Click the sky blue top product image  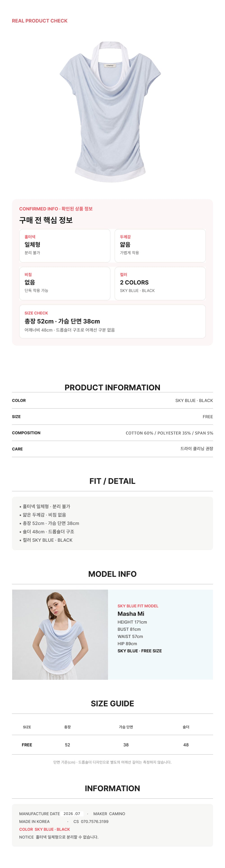[x=110, y=112]
